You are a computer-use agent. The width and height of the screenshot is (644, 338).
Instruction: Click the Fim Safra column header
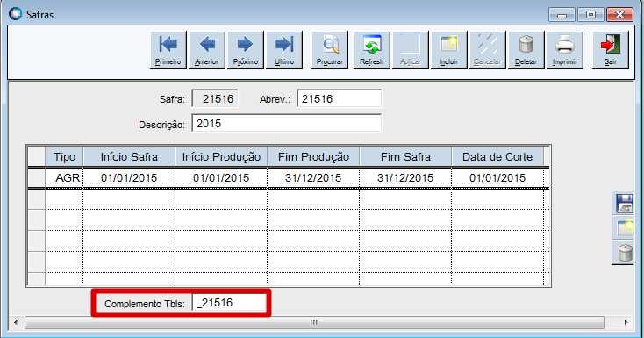tap(405, 156)
